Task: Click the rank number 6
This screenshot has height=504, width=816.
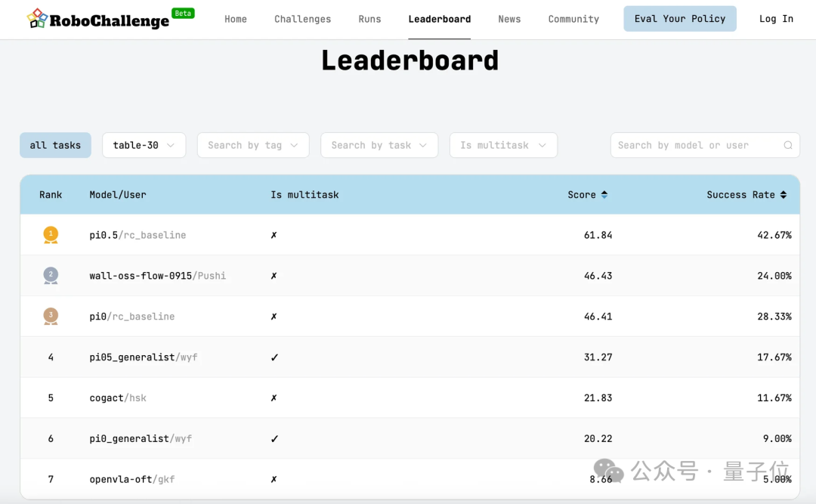Action: 51,438
